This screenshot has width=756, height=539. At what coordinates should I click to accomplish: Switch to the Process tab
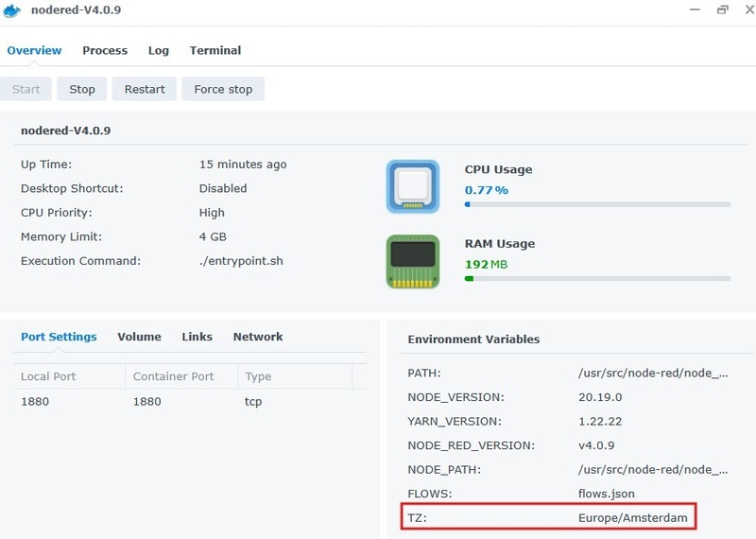point(105,50)
